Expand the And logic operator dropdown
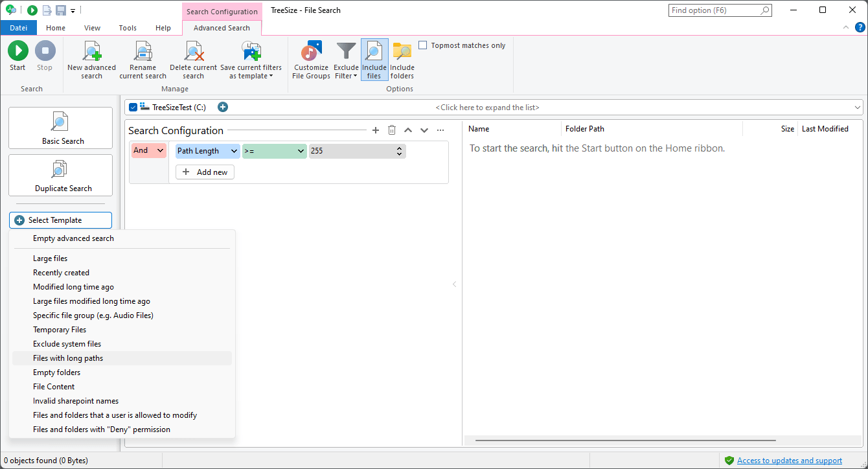This screenshot has width=868, height=469. click(148, 150)
